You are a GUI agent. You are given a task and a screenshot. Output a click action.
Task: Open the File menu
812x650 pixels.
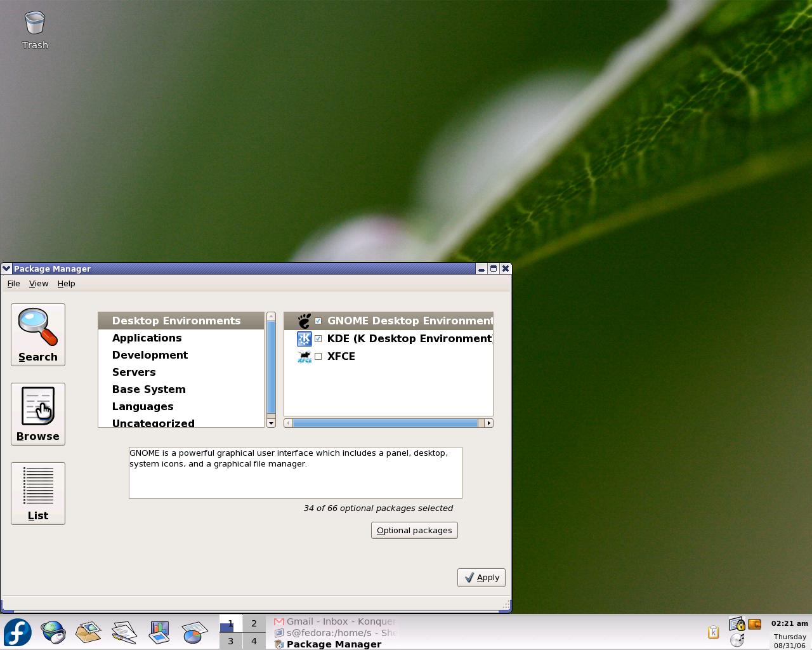(13, 283)
